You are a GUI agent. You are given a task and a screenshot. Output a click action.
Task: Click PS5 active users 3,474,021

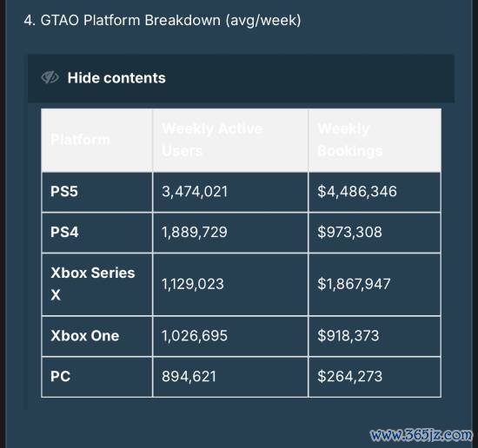pos(195,192)
